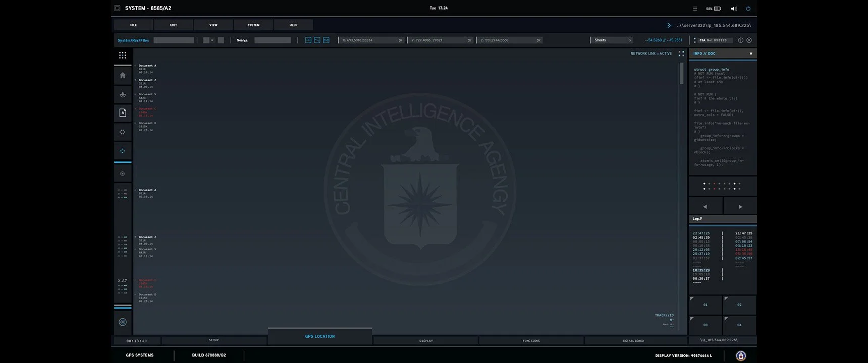Click the NETWORK LINK :: ACTIVE status
The height and width of the screenshot is (363, 868).
tap(651, 53)
